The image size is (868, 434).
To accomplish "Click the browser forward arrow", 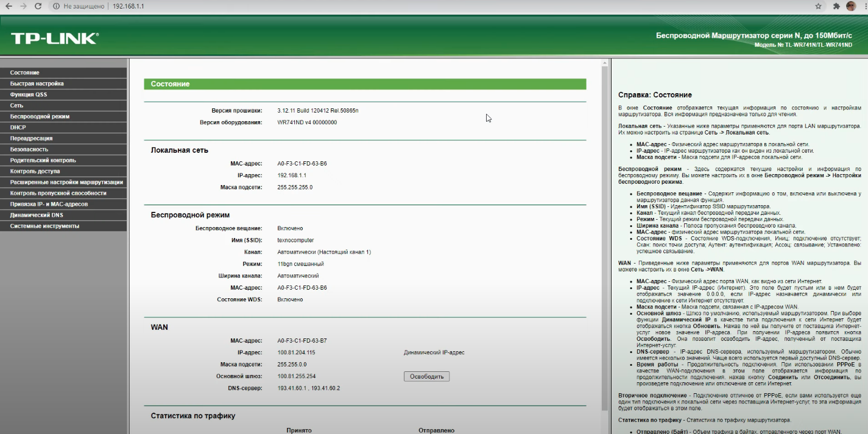I will [x=23, y=6].
